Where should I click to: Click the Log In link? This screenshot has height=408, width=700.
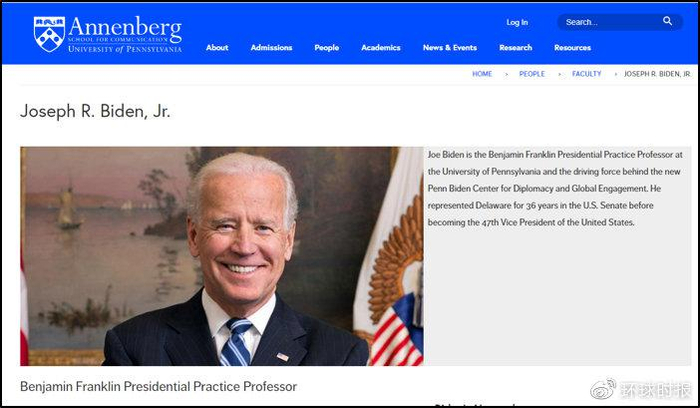click(x=517, y=22)
